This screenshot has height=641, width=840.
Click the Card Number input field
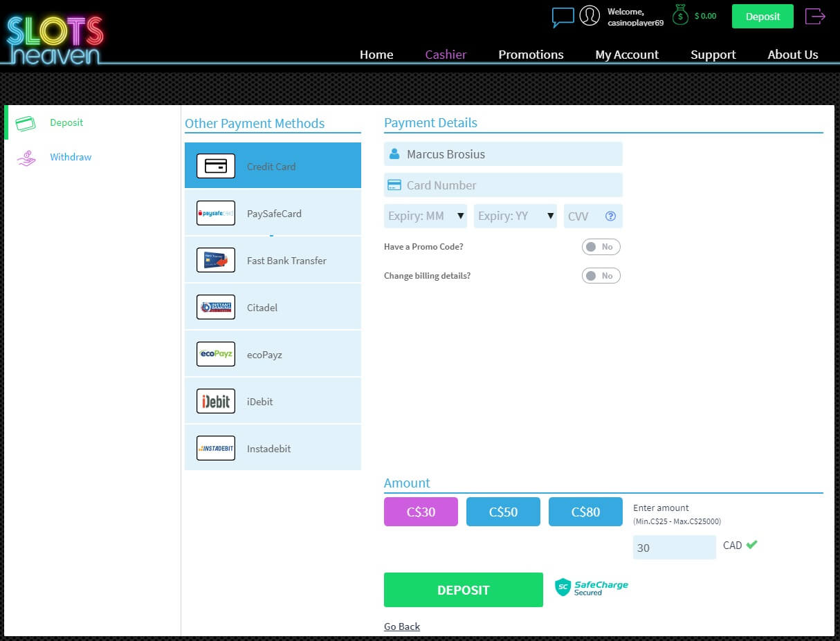tap(503, 185)
